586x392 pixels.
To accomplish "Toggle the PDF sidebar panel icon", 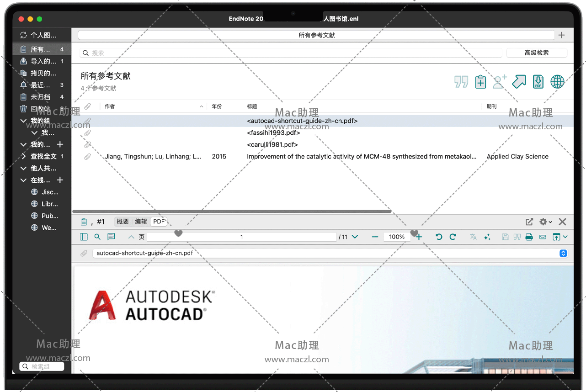I will click(84, 237).
